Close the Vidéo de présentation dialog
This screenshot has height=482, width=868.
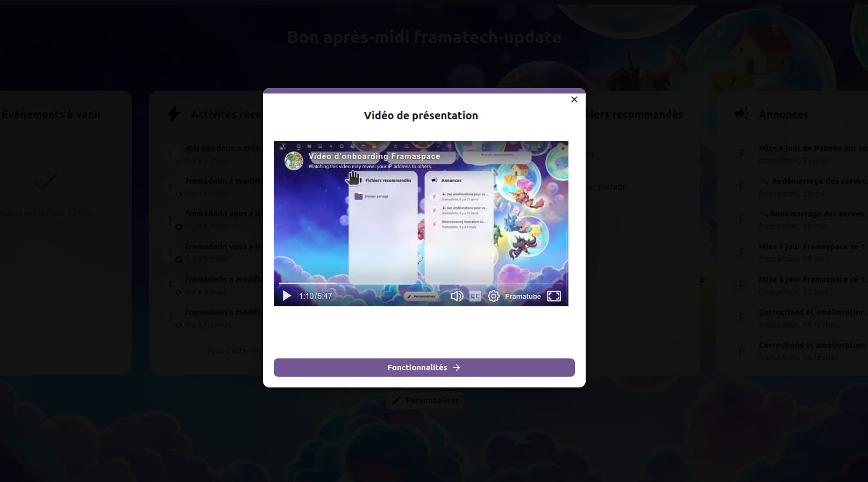(x=574, y=99)
